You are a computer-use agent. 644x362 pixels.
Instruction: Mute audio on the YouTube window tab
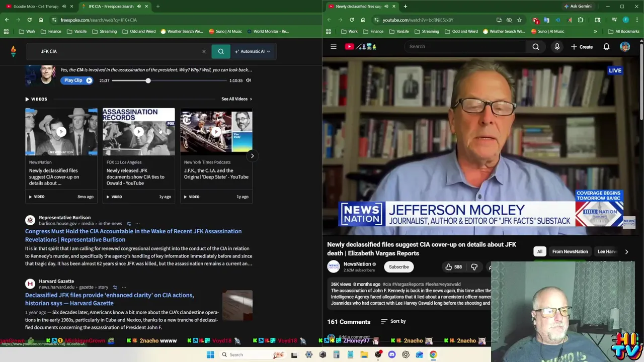pos(386,7)
